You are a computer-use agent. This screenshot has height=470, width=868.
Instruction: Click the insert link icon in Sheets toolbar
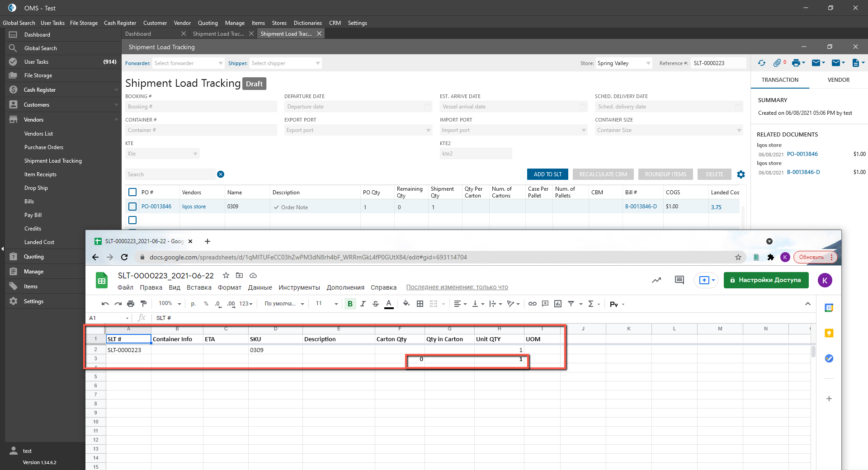(533, 304)
